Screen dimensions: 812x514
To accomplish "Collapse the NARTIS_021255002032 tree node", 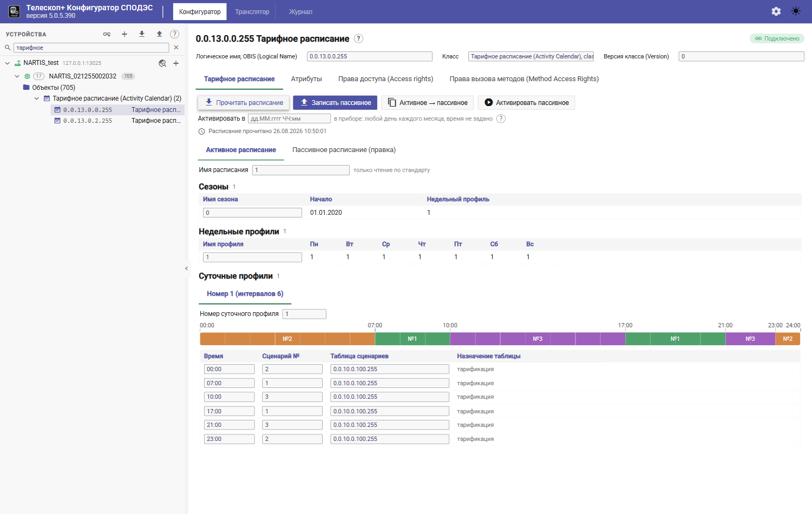I will pyautogui.click(x=17, y=76).
